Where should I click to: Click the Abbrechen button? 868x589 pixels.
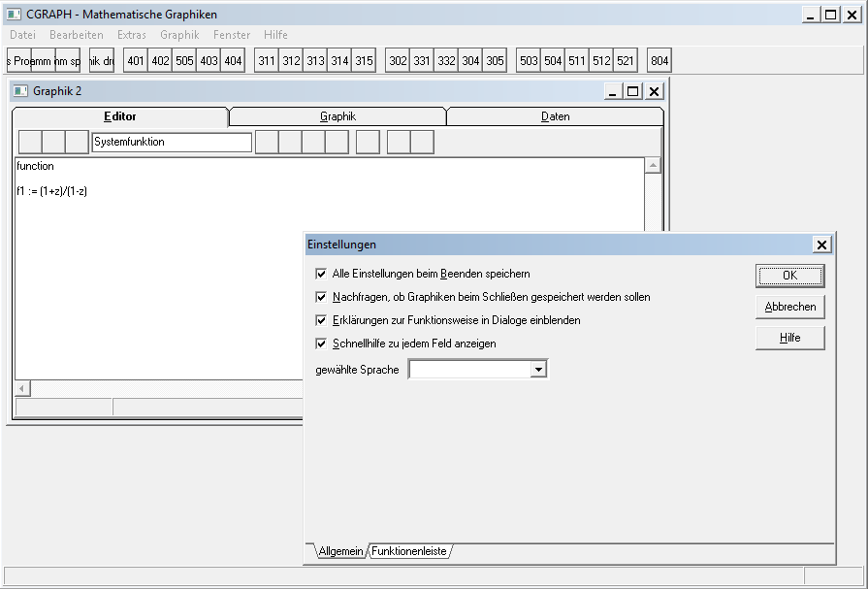(789, 307)
